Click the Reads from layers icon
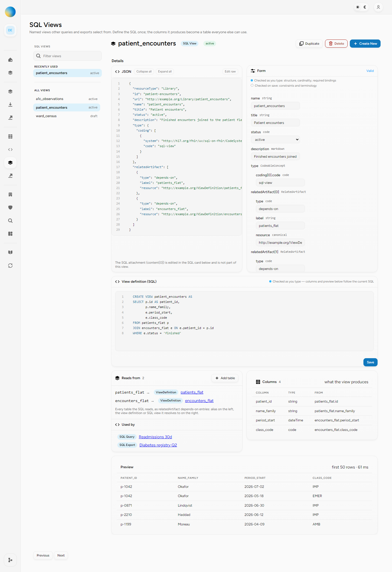The height and width of the screenshot is (572, 392). pyautogui.click(x=117, y=378)
